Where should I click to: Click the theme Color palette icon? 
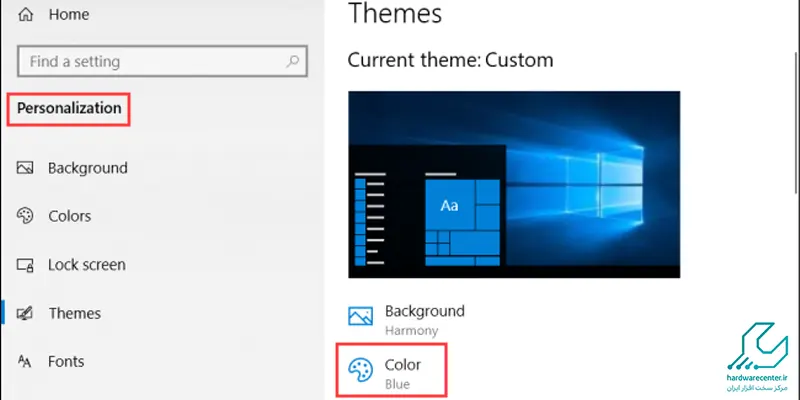point(361,370)
